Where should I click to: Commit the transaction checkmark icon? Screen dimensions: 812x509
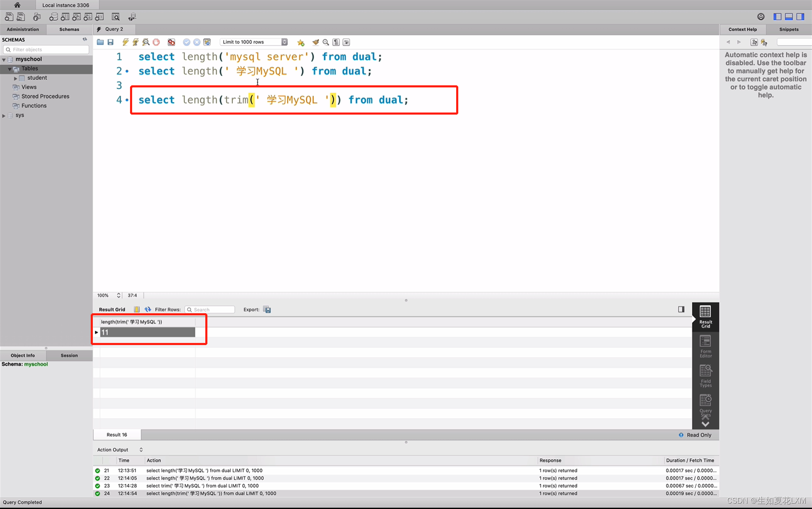[x=186, y=42]
